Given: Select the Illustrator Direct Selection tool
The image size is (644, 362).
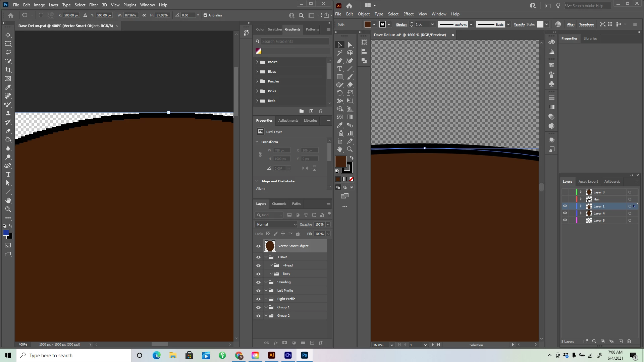Looking at the screenshot, I should [350, 45].
